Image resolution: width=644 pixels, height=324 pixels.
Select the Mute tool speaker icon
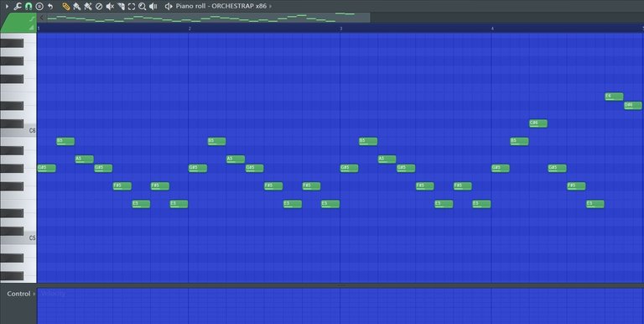point(110,6)
